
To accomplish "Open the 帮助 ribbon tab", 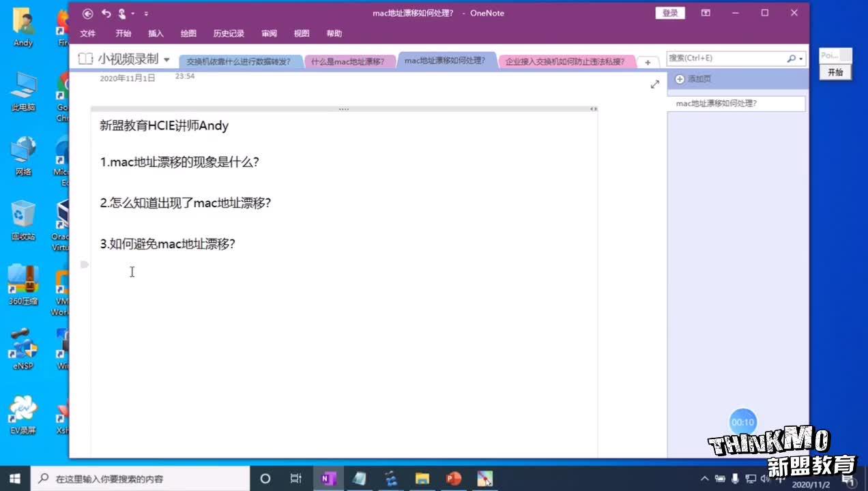I will click(334, 33).
